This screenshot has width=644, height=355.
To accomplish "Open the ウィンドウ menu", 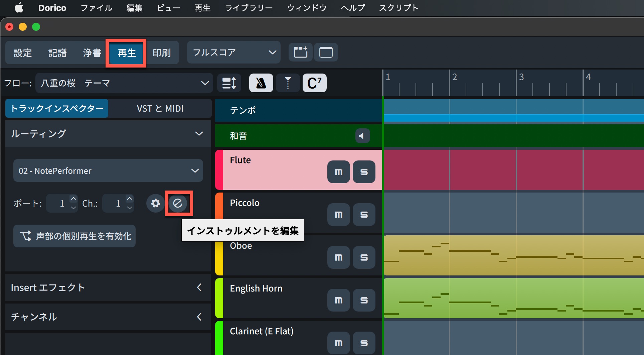I will click(x=307, y=8).
